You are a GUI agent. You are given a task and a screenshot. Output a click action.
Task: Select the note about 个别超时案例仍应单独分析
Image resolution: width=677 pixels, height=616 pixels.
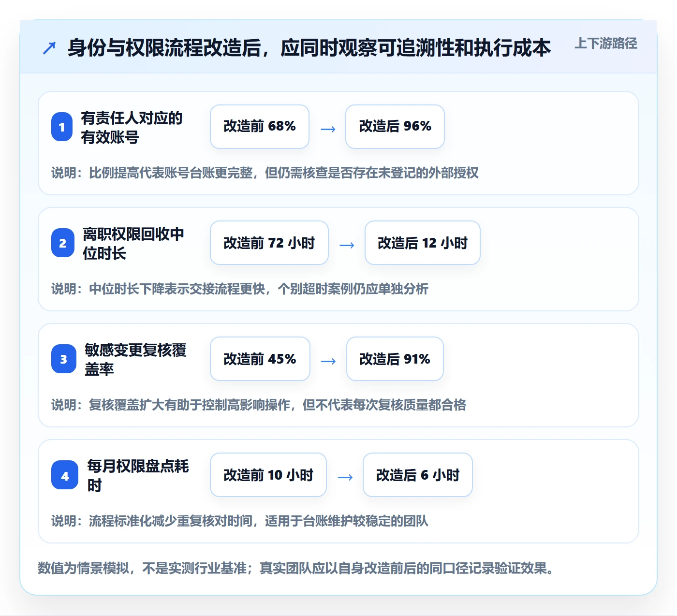[x=240, y=289]
